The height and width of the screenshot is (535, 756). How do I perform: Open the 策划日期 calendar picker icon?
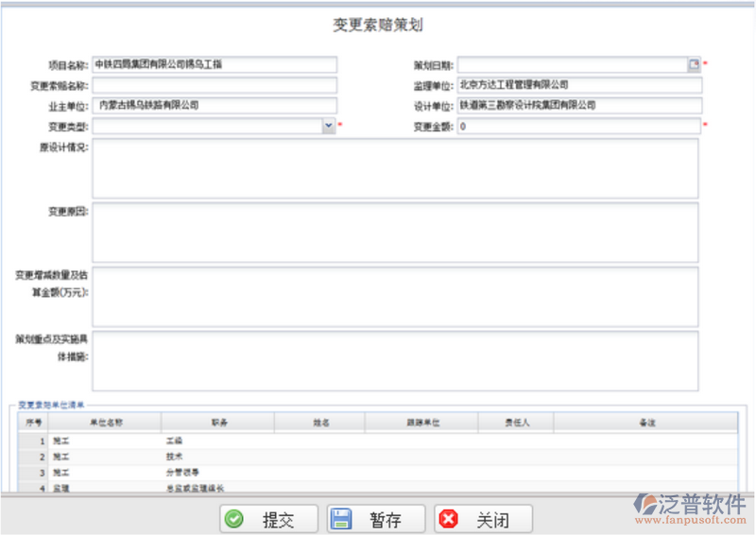coord(694,64)
